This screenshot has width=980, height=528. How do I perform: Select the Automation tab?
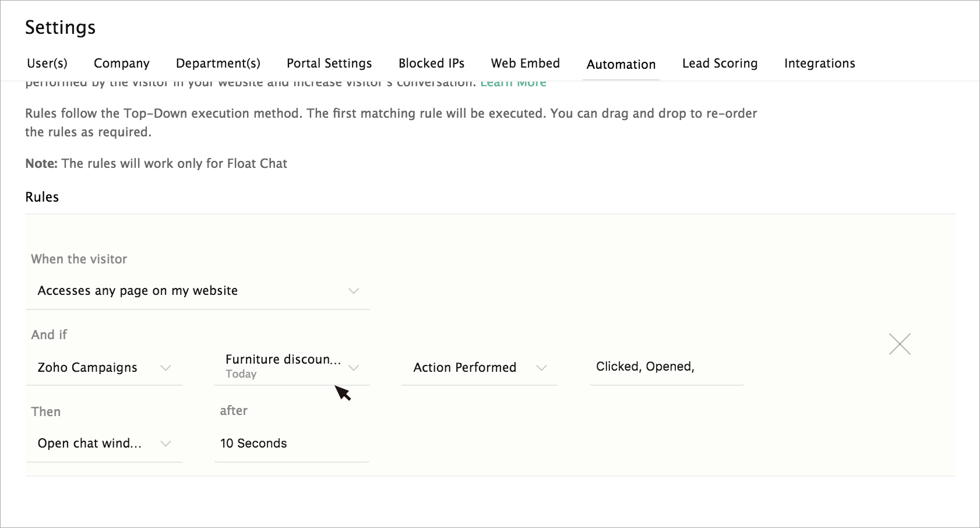621,65
